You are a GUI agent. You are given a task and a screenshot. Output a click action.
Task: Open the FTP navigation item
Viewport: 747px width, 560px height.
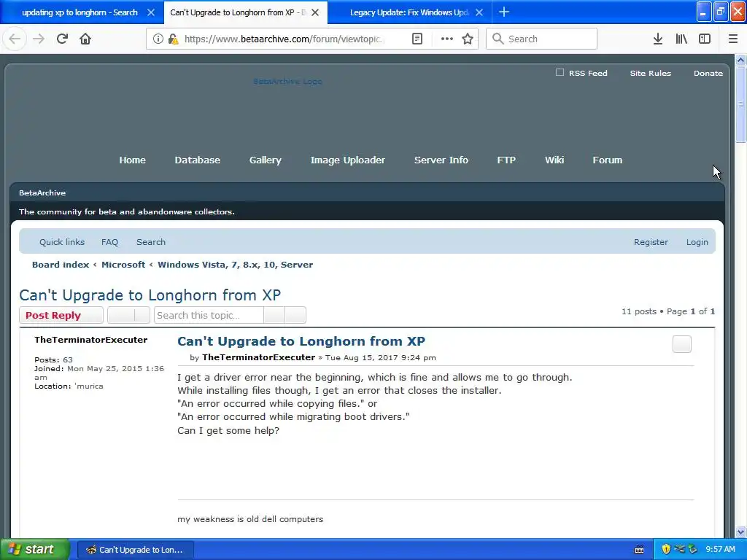pos(506,160)
